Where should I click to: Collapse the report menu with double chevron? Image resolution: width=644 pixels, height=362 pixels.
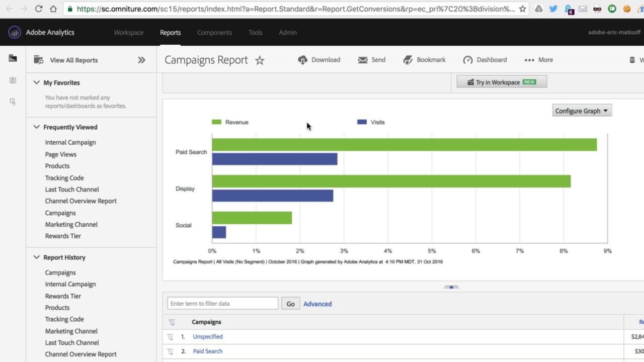coord(142,60)
